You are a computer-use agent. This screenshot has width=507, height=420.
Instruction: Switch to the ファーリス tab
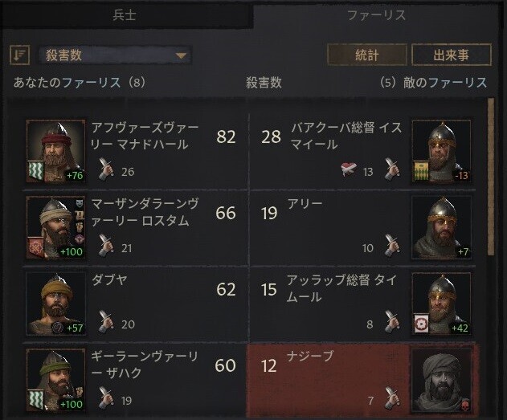(x=376, y=15)
